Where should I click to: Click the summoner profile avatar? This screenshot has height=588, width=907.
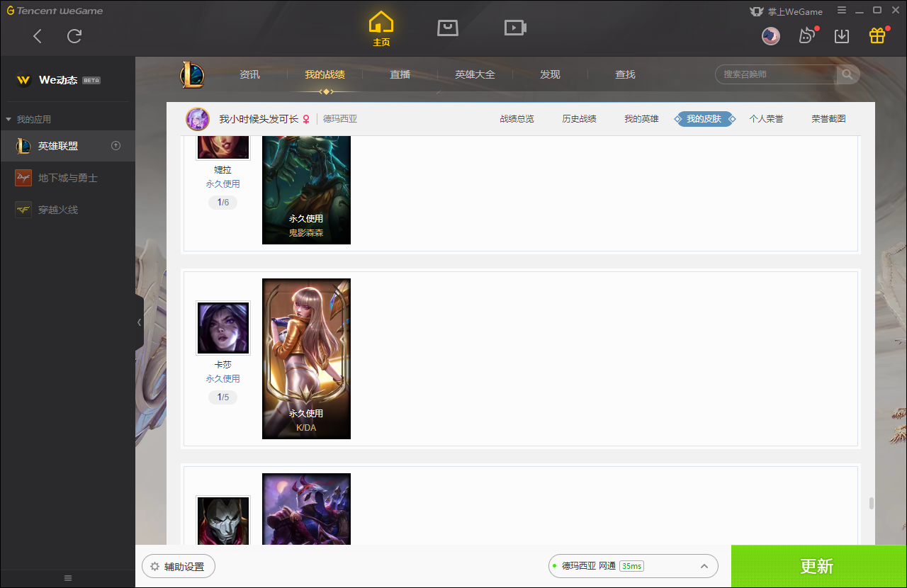(x=198, y=119)
